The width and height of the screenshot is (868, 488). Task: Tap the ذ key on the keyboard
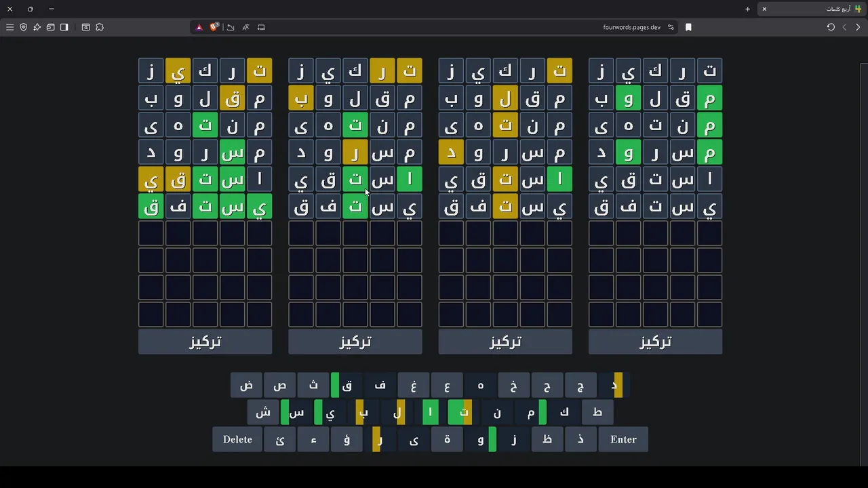(x=580, y=439)
